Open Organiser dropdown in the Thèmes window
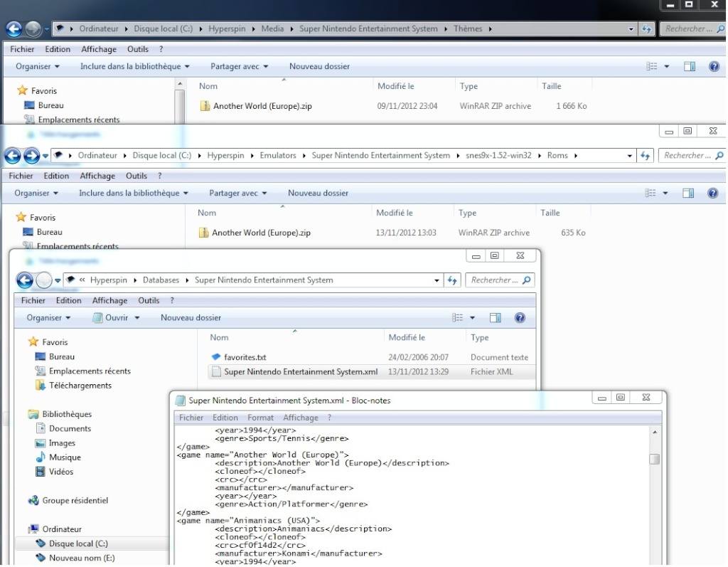This screenshot has width=728, height=567. tap(38, 66)
